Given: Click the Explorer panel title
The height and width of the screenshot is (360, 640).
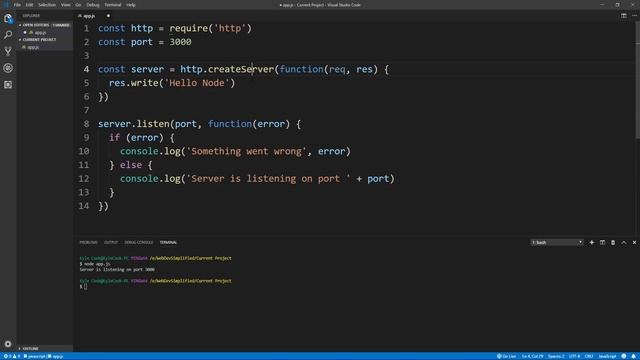Looking at the screenshot, I should [31, 16].
